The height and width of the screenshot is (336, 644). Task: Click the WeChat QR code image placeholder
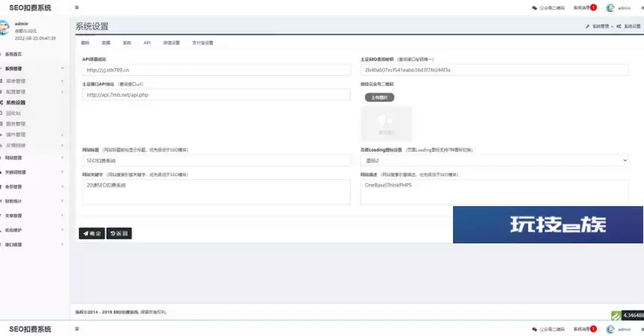pyautogui.click(x=386, y=124)
